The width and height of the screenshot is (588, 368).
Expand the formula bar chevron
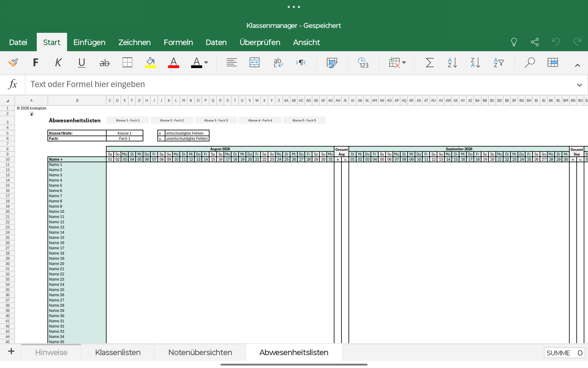pos(579,85)
